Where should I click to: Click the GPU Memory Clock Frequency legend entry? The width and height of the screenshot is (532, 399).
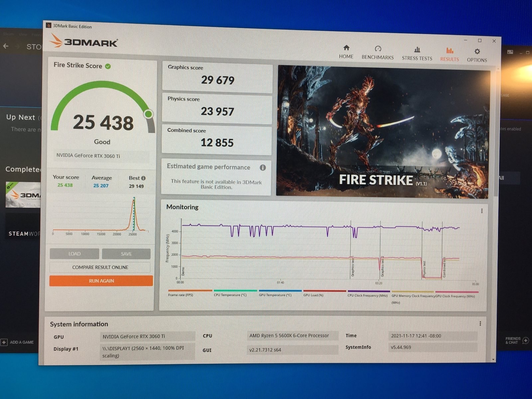(413, 296)
